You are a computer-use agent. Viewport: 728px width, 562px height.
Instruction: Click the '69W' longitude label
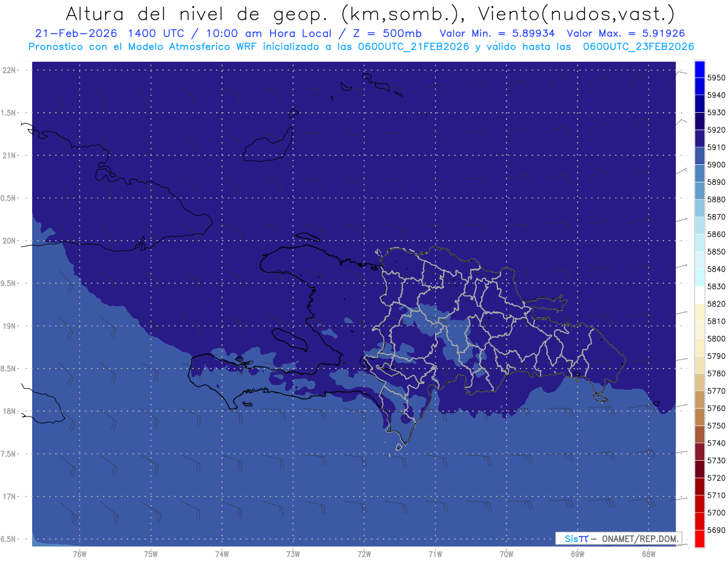click(578, 554)
